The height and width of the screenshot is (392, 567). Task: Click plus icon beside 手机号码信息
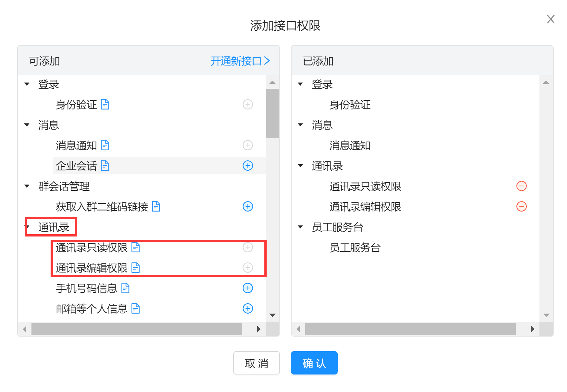point(248,288)
